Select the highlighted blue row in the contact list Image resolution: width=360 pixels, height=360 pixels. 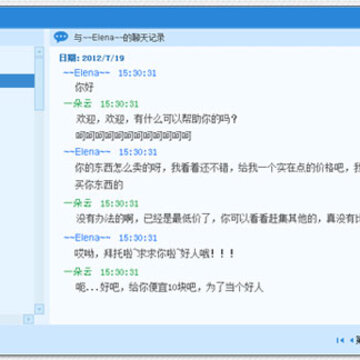pos(17,81)
